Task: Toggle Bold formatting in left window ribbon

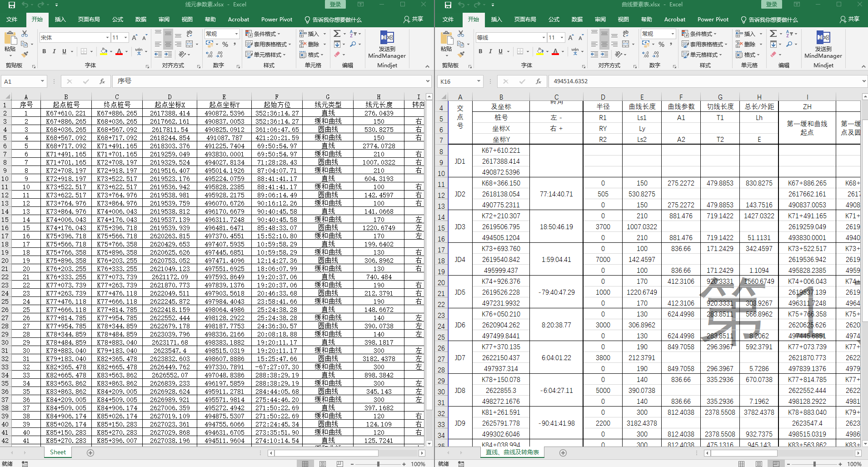Action: (x=44, y=51)
